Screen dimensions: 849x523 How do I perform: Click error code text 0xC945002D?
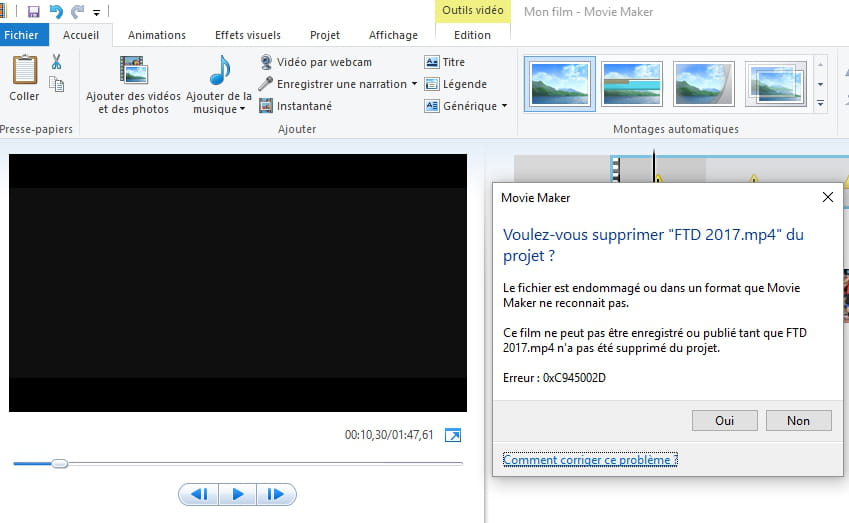[x=574, y=378]
